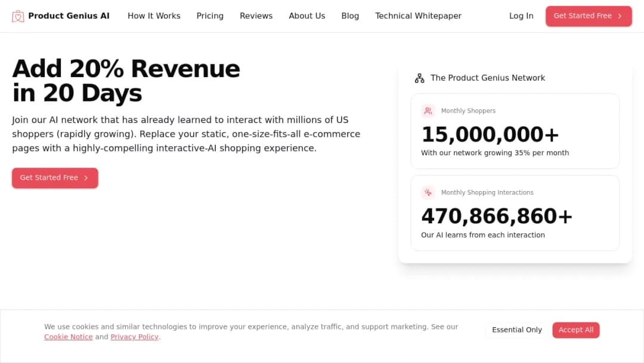Click the 15,000,000+ Monthly Shoppers stat card
Screen dimensions: 644x363
tap(515, 131)
